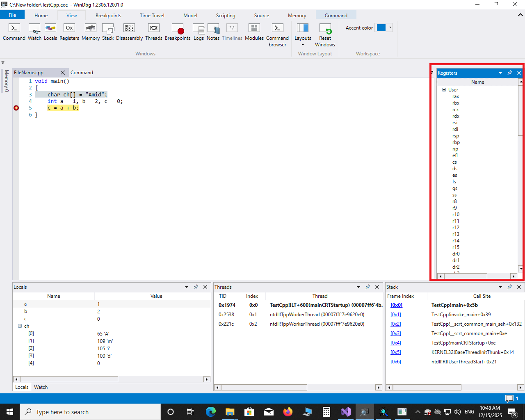Toggle breakpoint marker on line 5

(x=16, y=108)
